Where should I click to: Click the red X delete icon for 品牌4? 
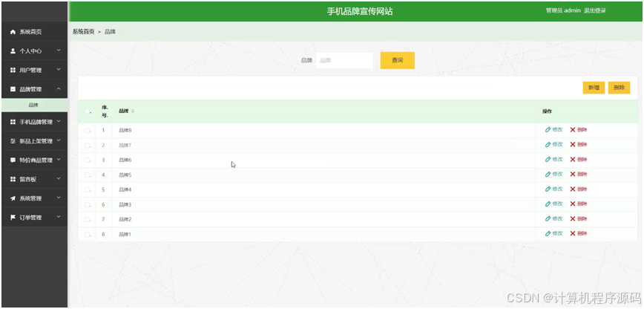pos(573,189)
